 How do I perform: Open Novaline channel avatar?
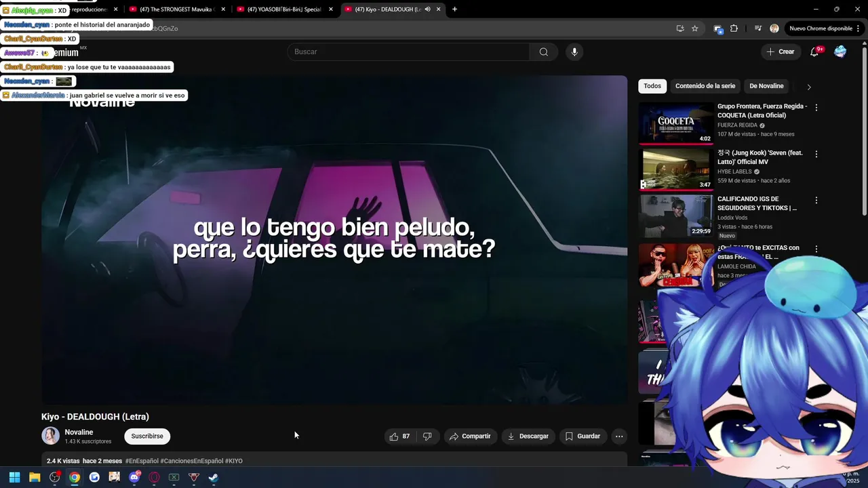(50, 436)
